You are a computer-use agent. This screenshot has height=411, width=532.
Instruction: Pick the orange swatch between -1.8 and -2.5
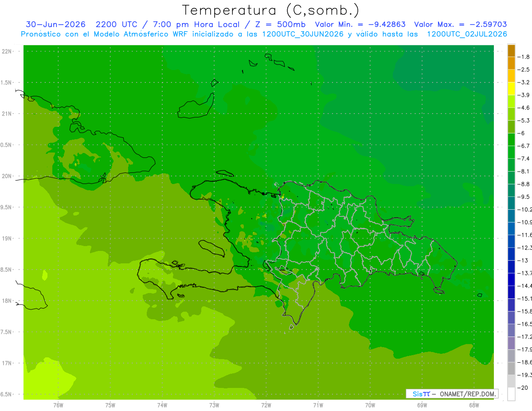pos(511,63)
